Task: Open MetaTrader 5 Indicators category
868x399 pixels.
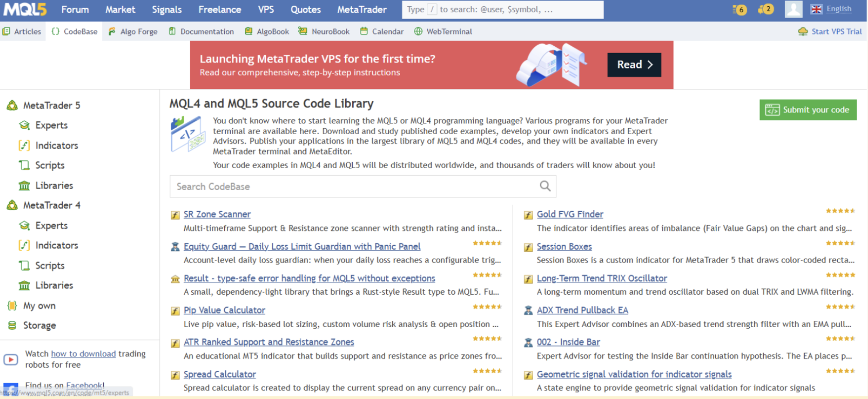Action: point(57,146)
